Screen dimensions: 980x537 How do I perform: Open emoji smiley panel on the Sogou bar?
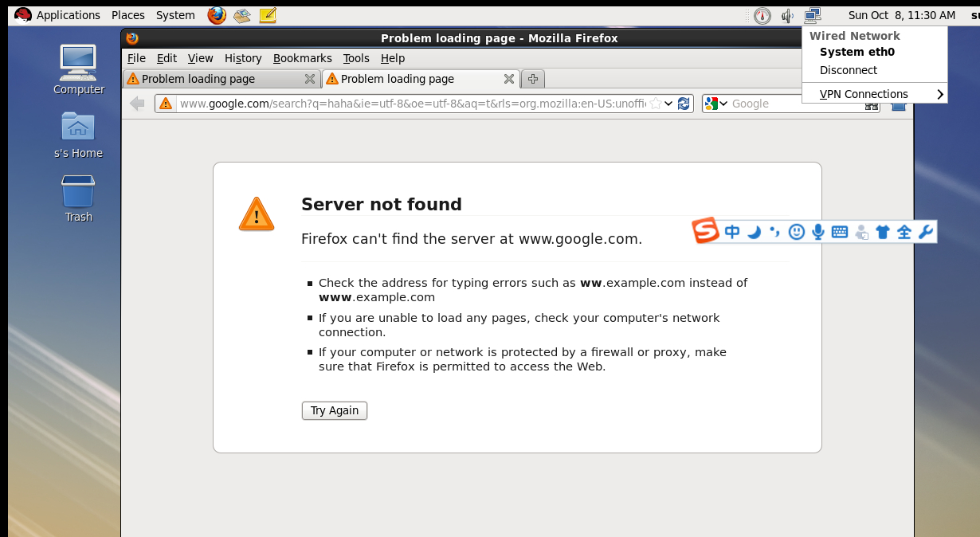click(796, 232)
